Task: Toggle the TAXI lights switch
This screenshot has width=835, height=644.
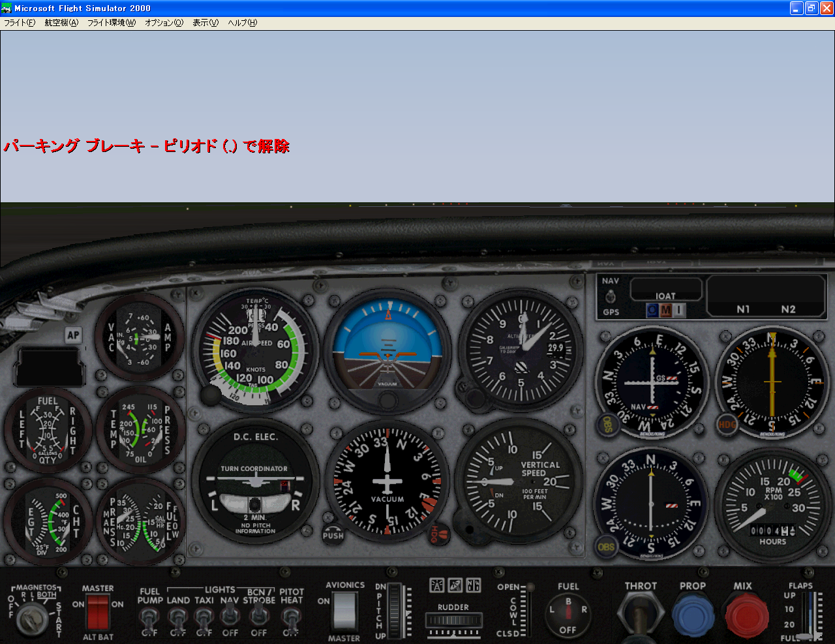Action: click(204, 620)
